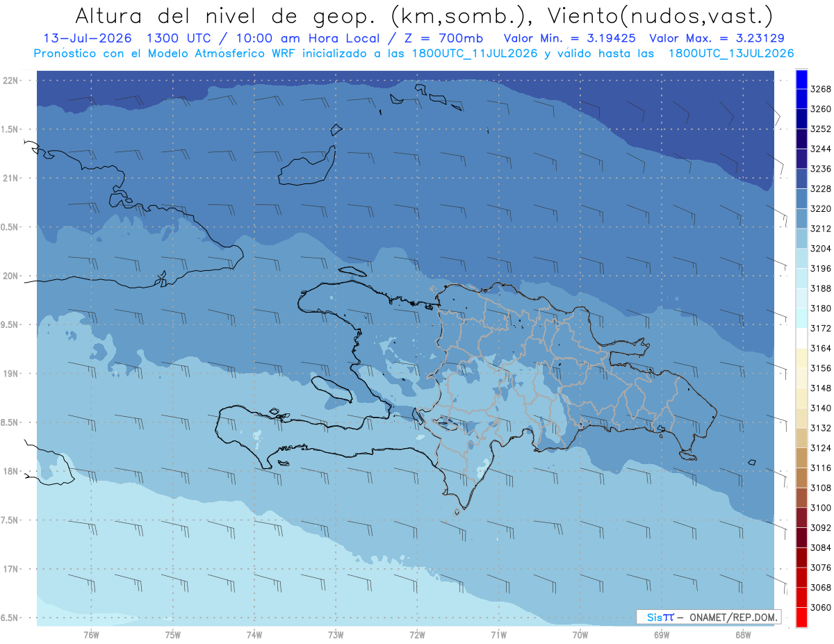Click the colorbar value '3236'

click(821, 169)
